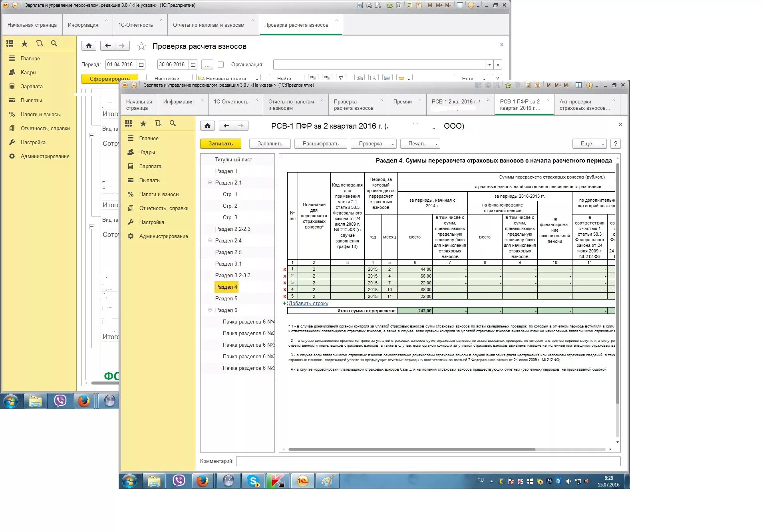Viewport: 763px width, 532px height.
Task: Open the Viber icon in the front taskbar
Action: point(179,481)
